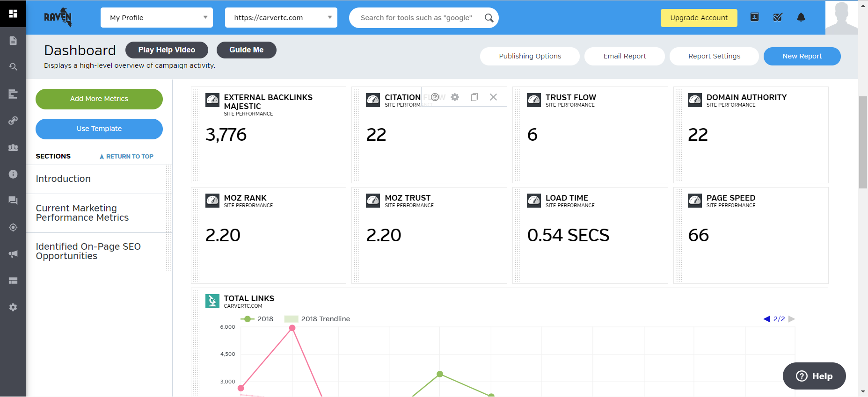Click Add More Metrics button
868x397 pixels.
99,99
